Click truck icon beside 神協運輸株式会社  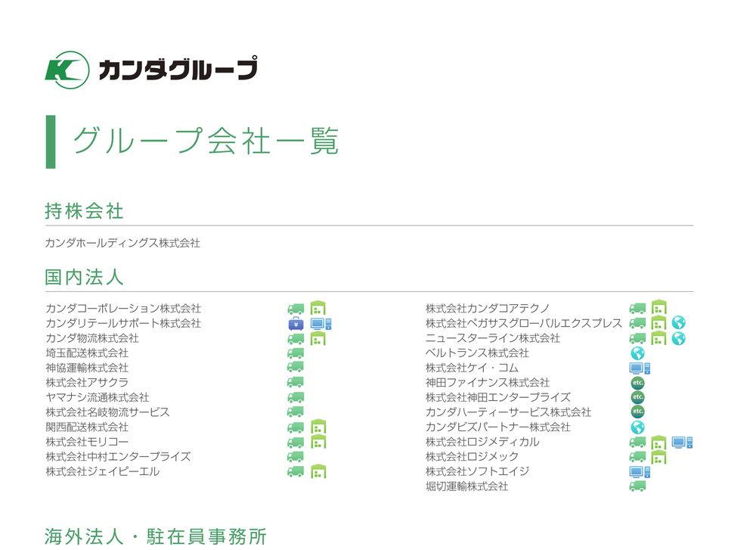[296, 368]
